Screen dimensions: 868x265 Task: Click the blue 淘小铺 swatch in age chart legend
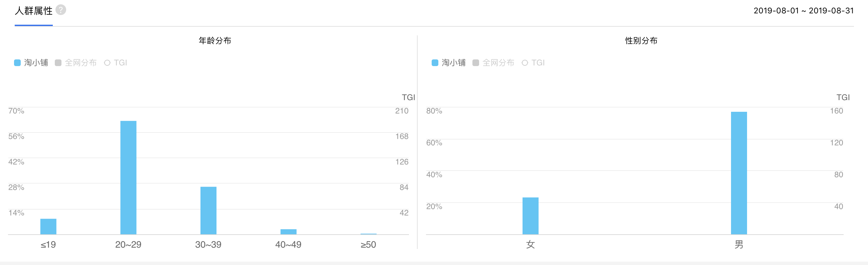point(17,63)
